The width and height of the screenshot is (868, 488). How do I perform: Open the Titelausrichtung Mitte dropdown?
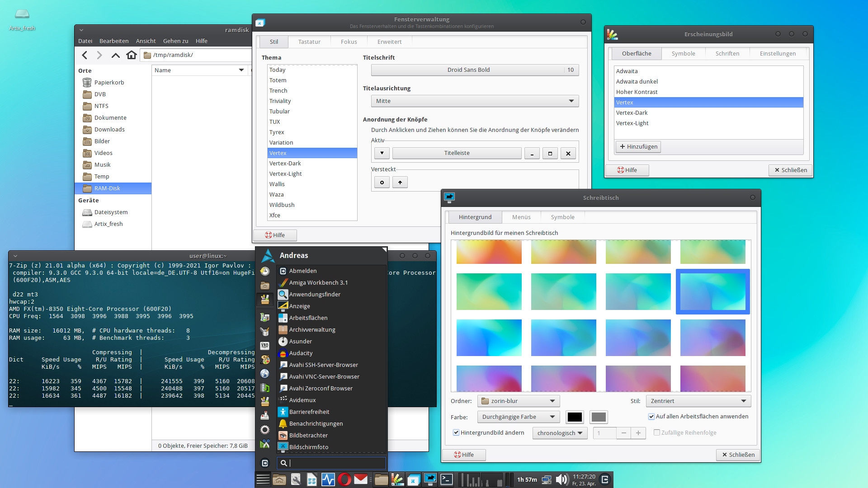[475, 101]
